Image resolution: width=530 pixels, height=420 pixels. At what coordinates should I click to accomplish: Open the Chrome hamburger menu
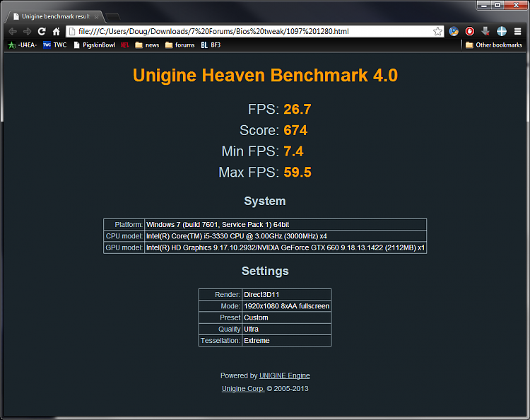point(517,31)
